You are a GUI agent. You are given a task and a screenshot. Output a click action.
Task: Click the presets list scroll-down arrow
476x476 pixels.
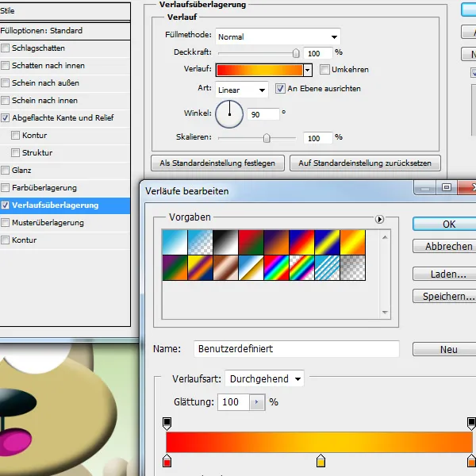click(385, 313)
